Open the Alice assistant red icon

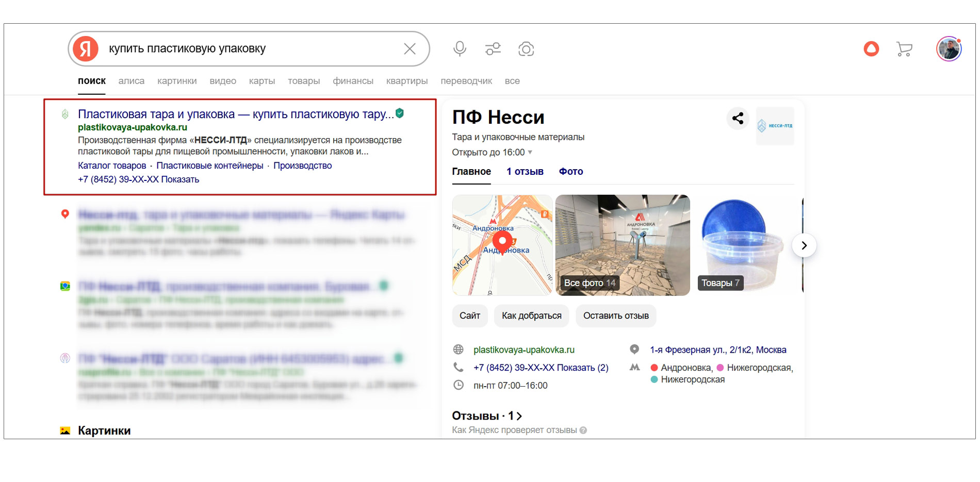(x=871, y=49)
